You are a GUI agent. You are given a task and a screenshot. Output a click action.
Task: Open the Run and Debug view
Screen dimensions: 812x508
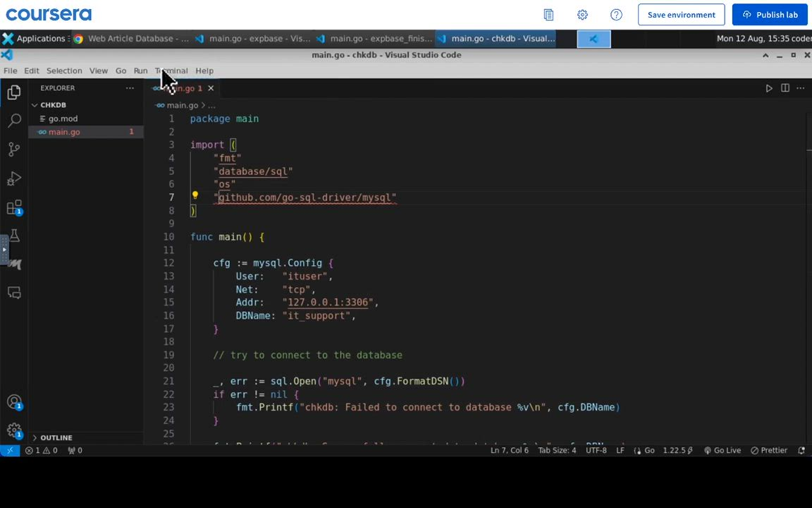tap(14, 179)
